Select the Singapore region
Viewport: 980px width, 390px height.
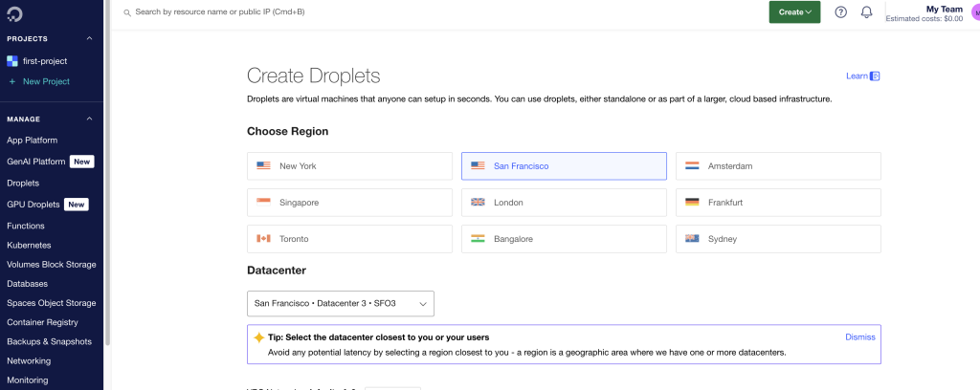point(349,203)
